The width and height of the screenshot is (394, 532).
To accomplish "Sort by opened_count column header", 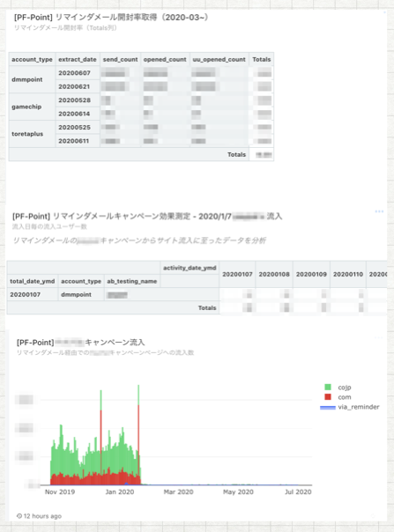I will [165, 59].
